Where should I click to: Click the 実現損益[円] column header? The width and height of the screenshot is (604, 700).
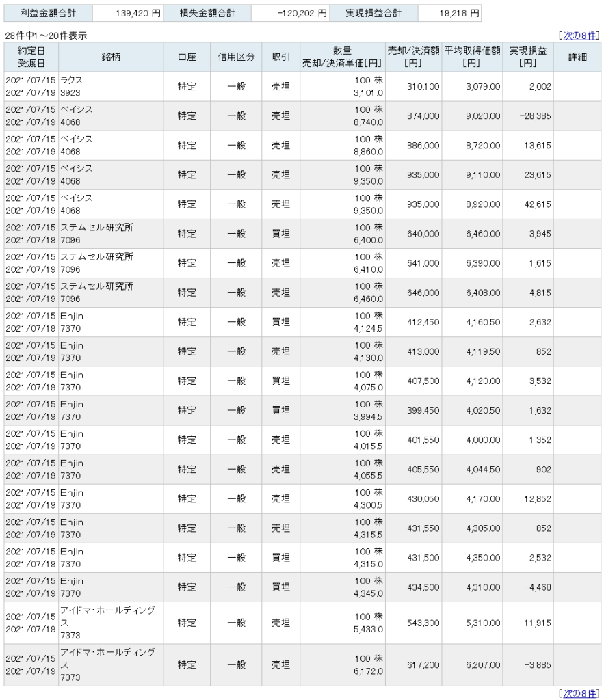coord(528,57)
